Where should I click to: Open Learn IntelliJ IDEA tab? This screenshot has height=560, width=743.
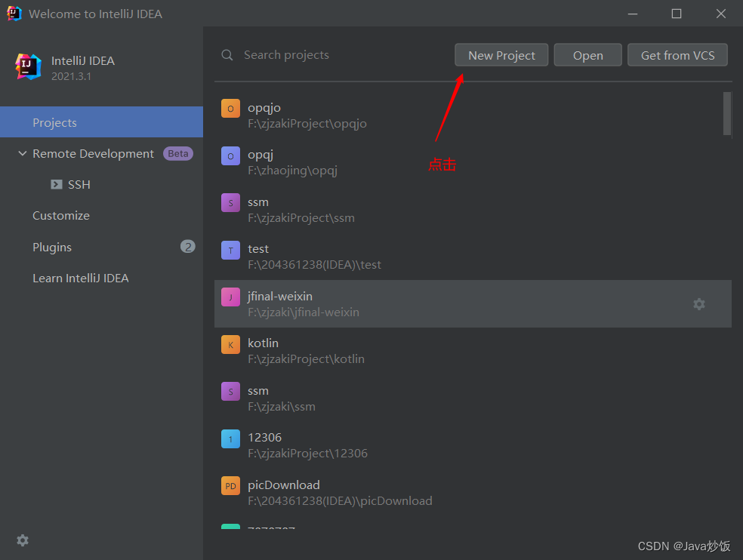pos(81,278)
